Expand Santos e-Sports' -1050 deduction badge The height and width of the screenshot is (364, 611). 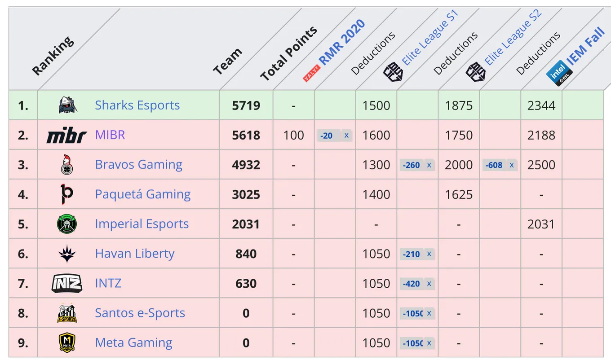point(417,313)
